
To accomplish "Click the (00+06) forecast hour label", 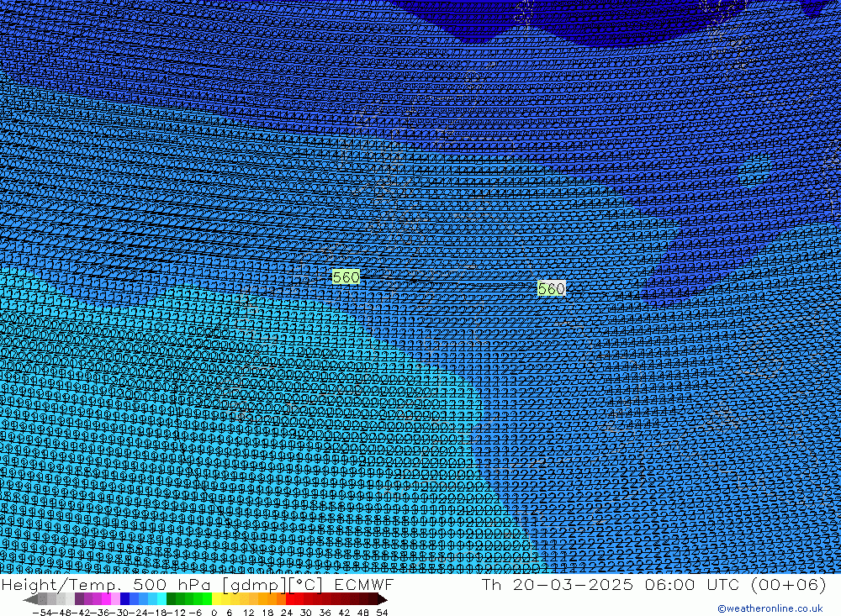I will pos(788,584).
